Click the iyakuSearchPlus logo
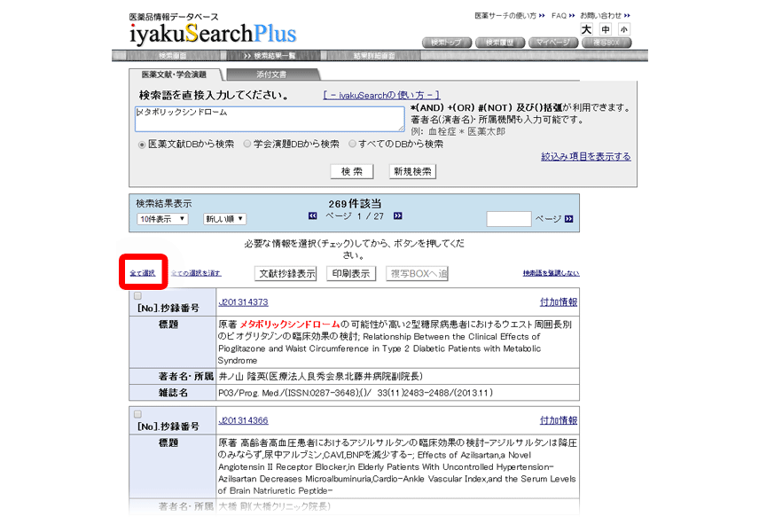 [213, 35]
